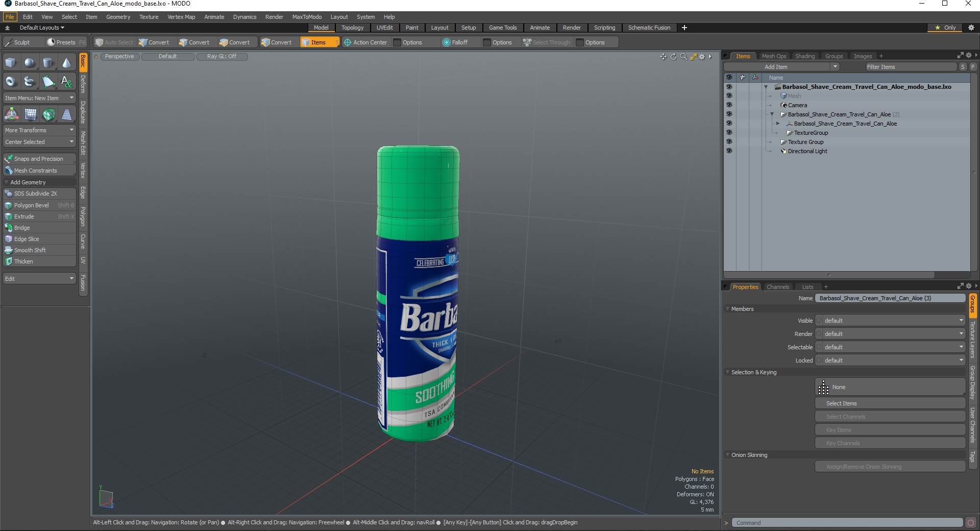Image resolution: width=980 pixels, height=531 pixels.
Task: Open the Vertex Map menu
Action: tap(181, 17)
